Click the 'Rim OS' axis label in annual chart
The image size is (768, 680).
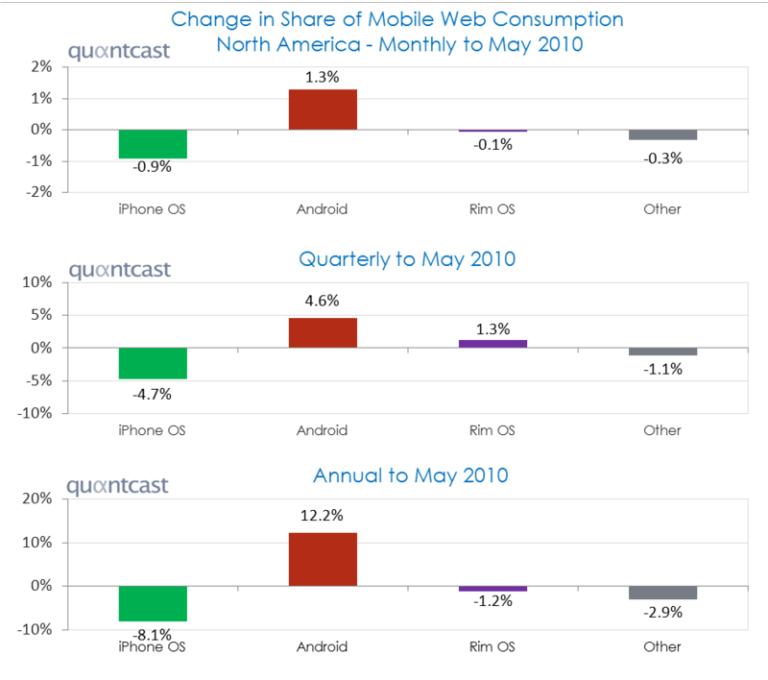tap(492, 646)
